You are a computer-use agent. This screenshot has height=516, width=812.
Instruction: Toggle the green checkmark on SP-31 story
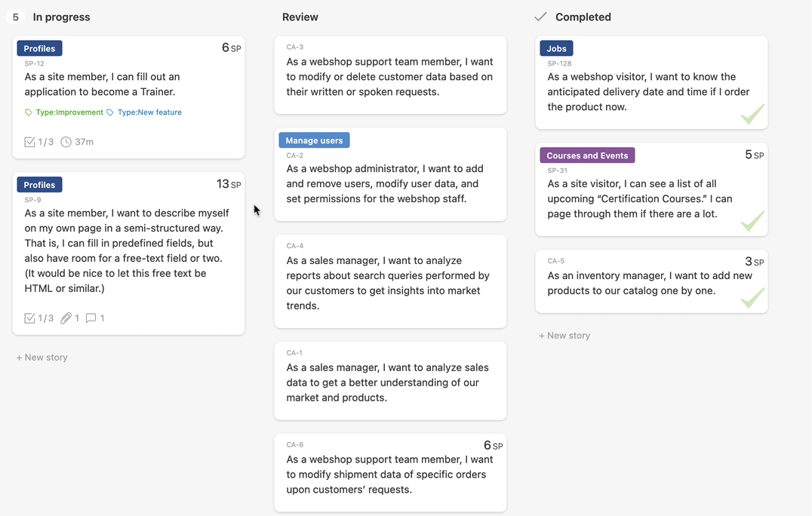[752, 221]
